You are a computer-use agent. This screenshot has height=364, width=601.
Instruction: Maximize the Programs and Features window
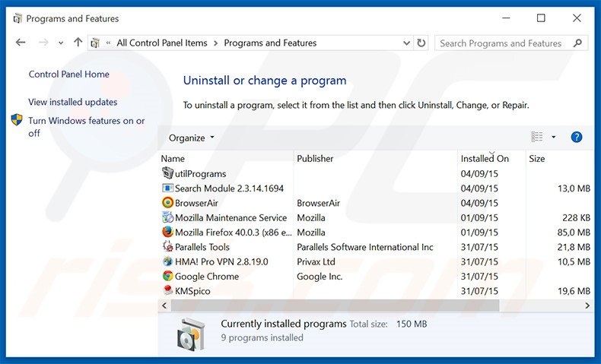[541, 18]
